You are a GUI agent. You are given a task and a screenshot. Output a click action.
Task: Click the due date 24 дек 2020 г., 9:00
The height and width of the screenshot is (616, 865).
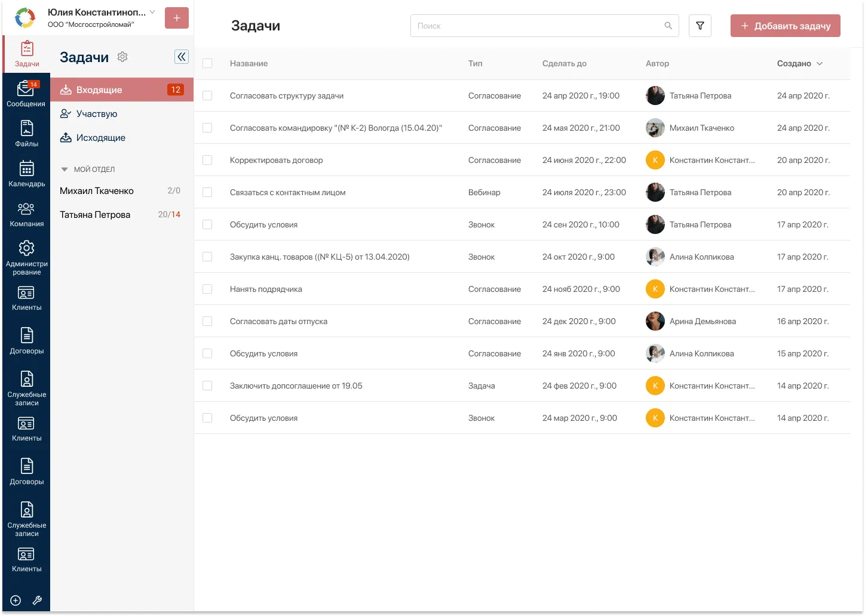point(579,321)
